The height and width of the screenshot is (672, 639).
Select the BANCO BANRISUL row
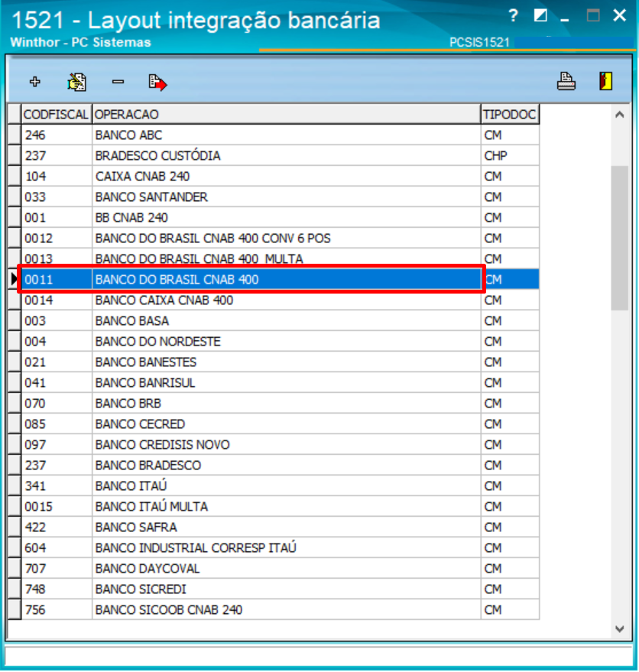coord(281,382)
